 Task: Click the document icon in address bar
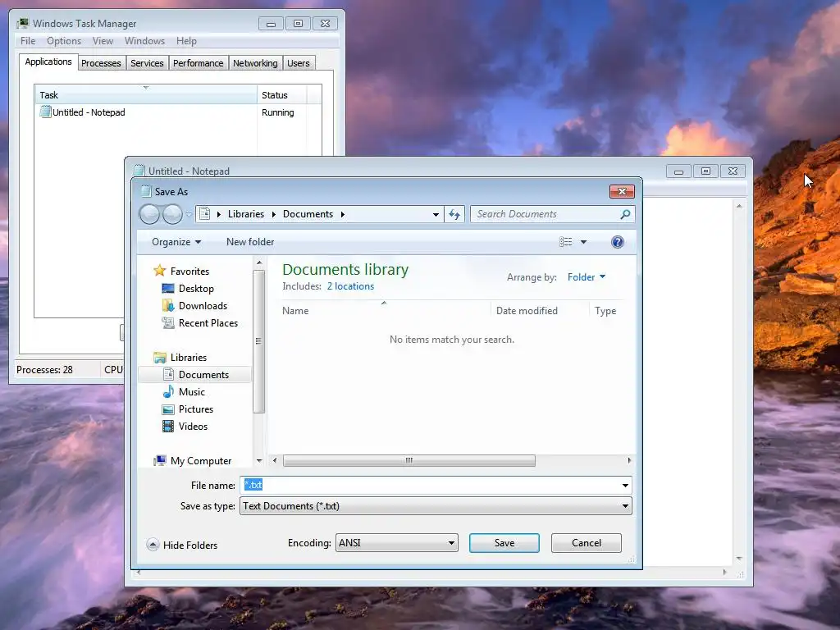pos(204,214)
